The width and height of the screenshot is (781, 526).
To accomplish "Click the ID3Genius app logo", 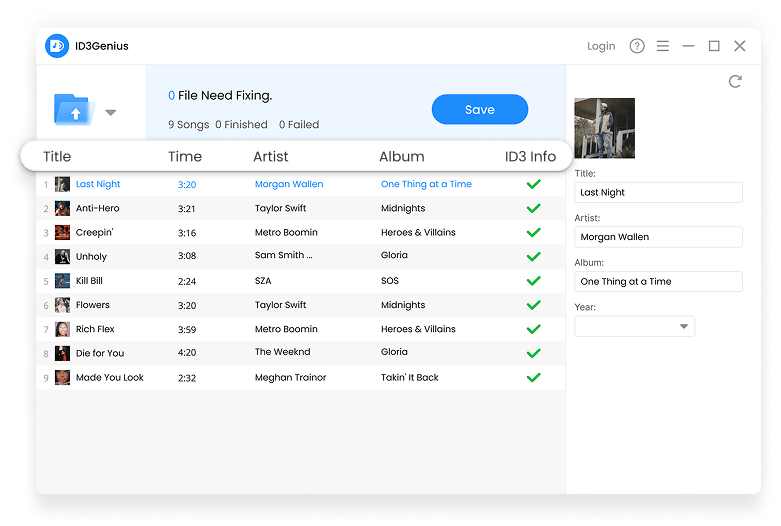I will (57, 46).
